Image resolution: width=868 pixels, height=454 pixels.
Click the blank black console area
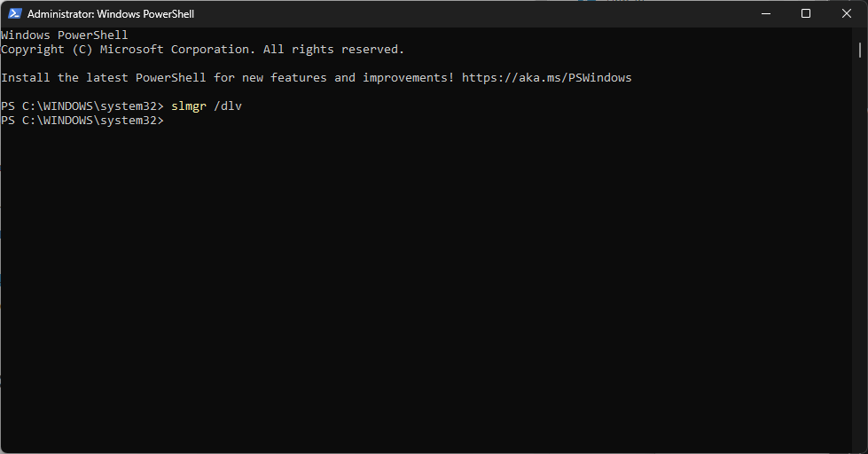(x=426, y=288)
